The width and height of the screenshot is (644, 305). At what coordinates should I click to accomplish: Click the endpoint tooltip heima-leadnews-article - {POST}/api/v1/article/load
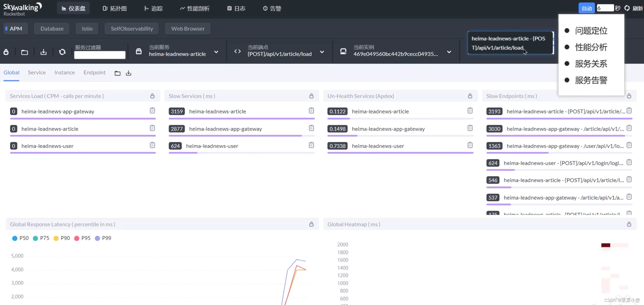[511, 43]
